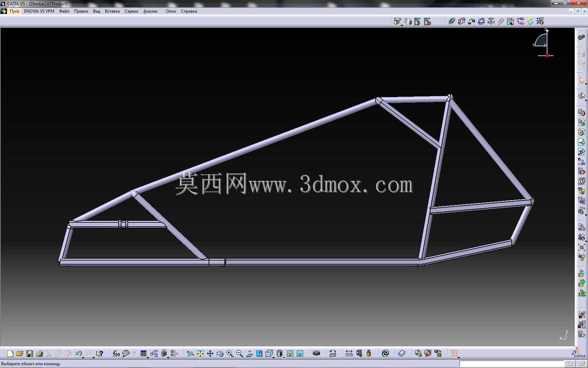The image size is (588, 368).
Task: Toggle the Swap visible space icon
Action: [x=300, y=354]
